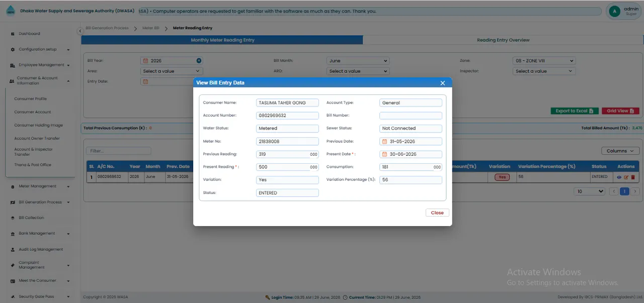Open the Columns dropdown button
The height and width of the screenshot is (303, 644).
[620, 151]
